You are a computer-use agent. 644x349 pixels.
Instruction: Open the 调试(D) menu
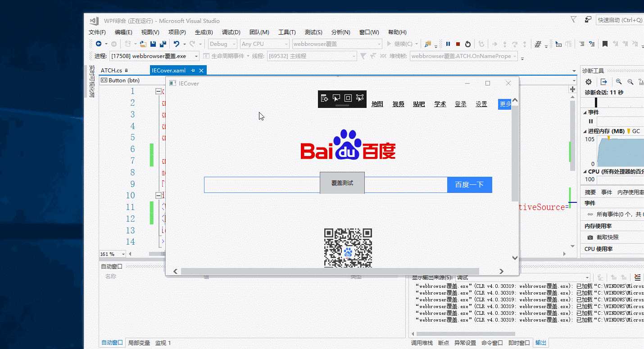[231, 32]
